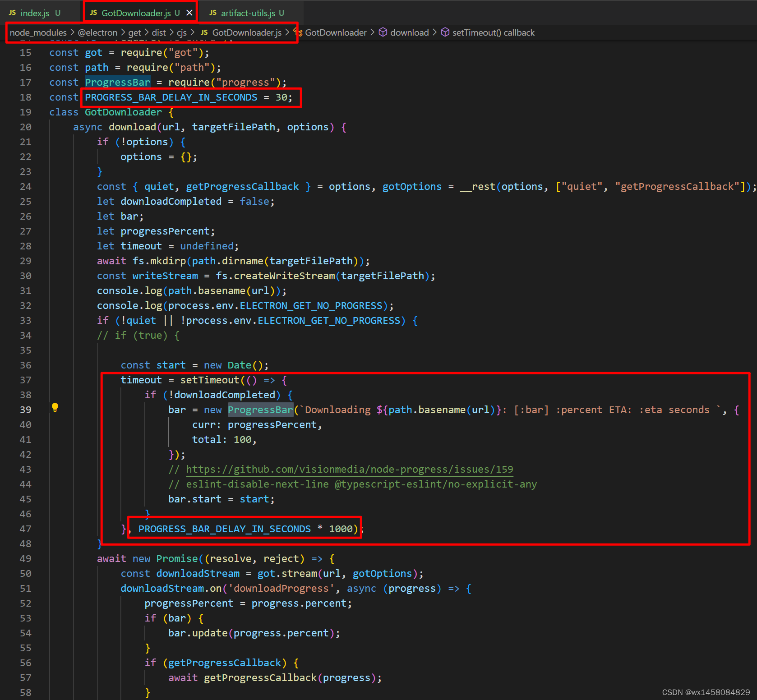Click 'setTimeout' call on line 37
This screenshot has height=700, width=757.
210,380
